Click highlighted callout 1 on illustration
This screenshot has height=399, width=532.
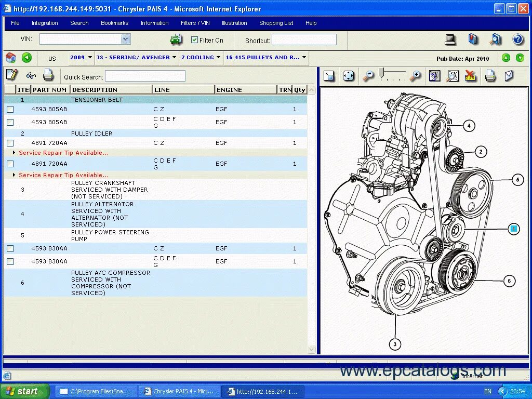[x=514, y=229]
